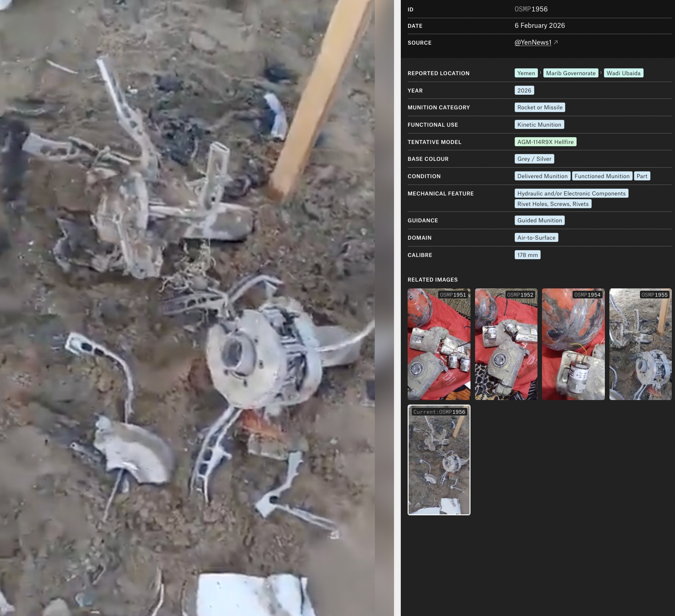Select the Functioned Munition condition tag

point(602,176)
